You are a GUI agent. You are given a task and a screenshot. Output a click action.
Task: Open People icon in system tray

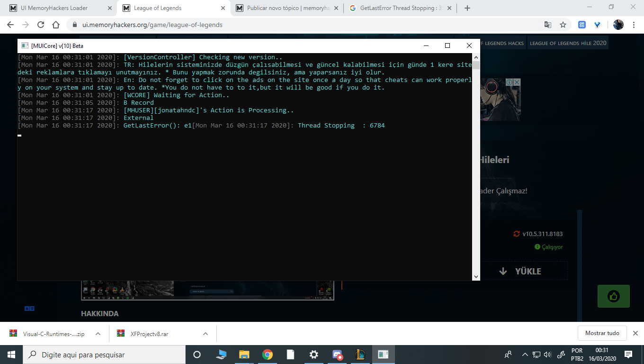point(508,355)
